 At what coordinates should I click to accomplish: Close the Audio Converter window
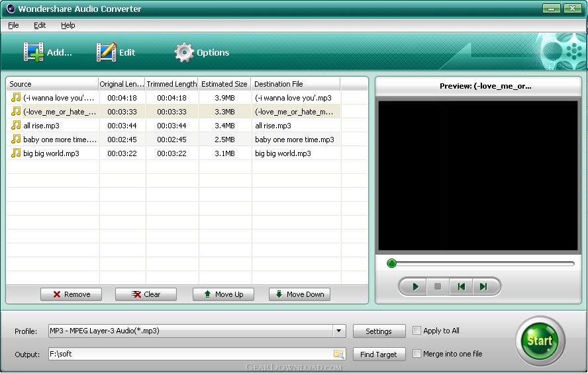pyautogui.click(x=573, y=8)
